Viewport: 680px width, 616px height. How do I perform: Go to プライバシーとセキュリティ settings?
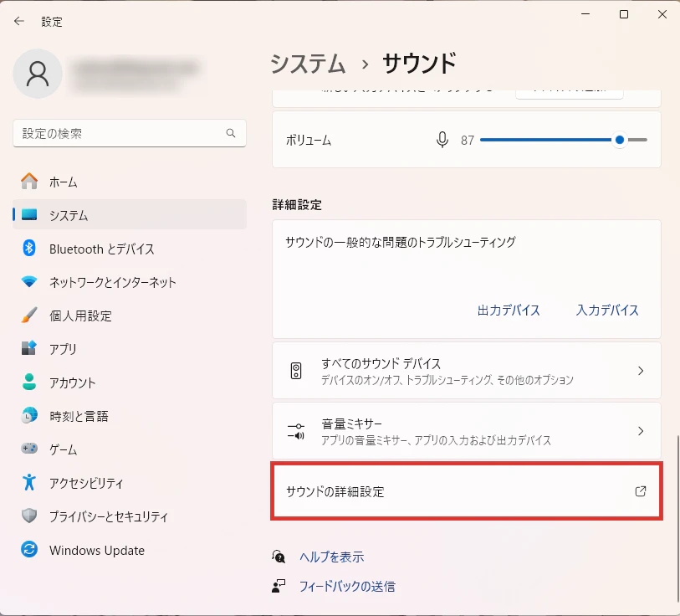click(108, 516)
